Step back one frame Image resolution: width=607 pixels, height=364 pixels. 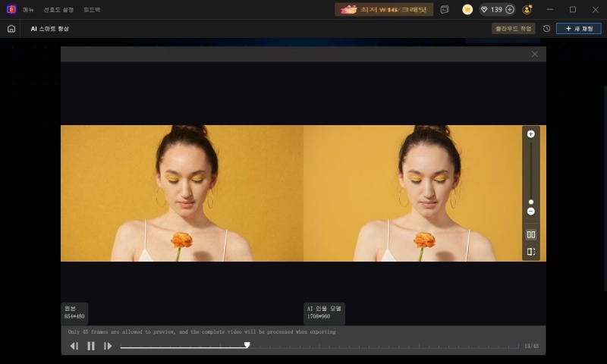(74, 346)
